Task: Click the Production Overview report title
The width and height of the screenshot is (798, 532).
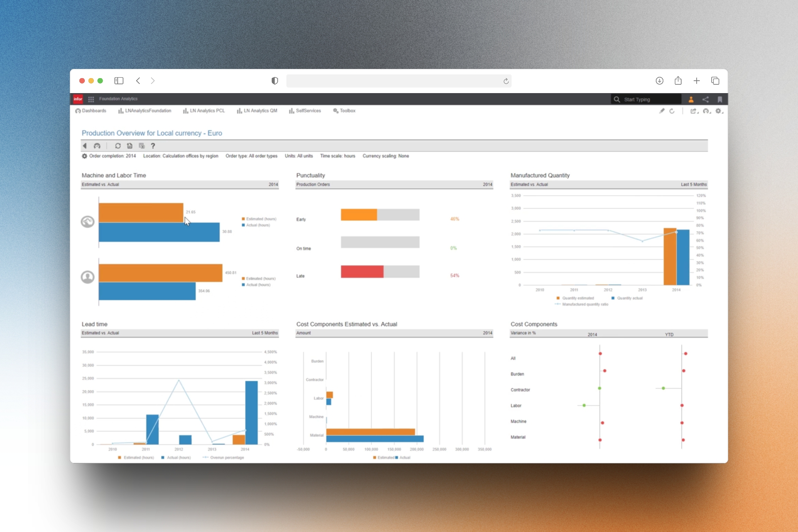Action: pos(152,133)
